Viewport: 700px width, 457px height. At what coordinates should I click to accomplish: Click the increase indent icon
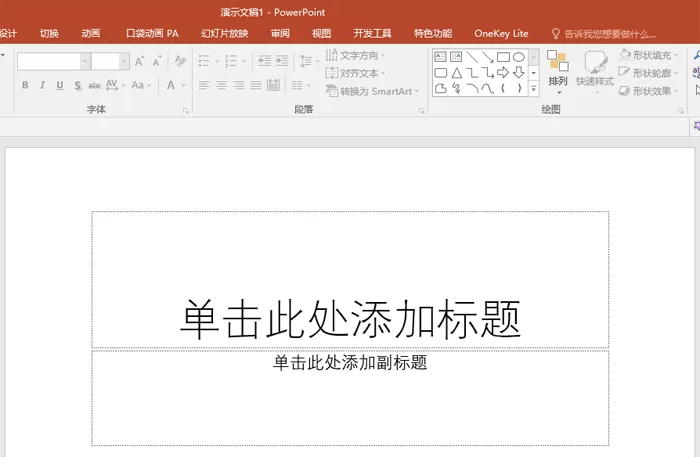click(281, 61)
